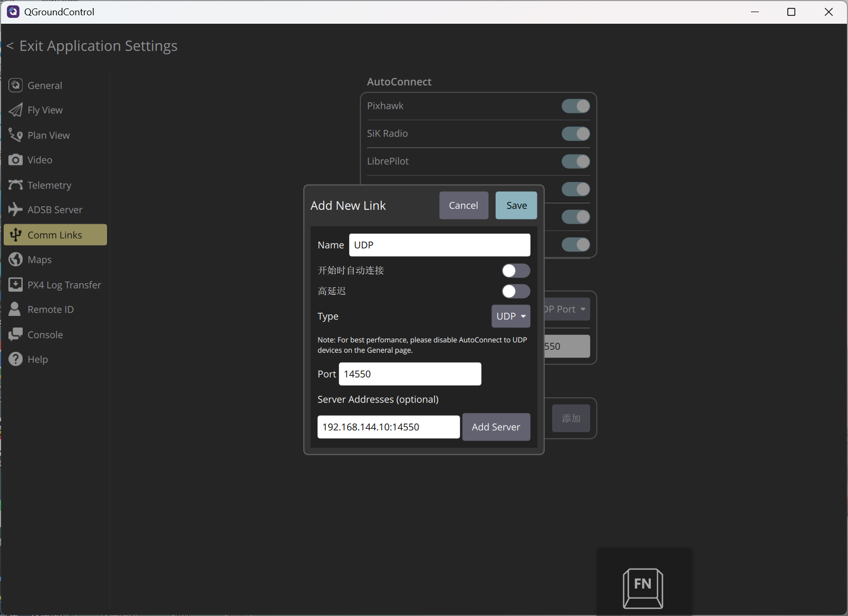Click the QGroundControl app logo in title bar

(x=13, y=12)
